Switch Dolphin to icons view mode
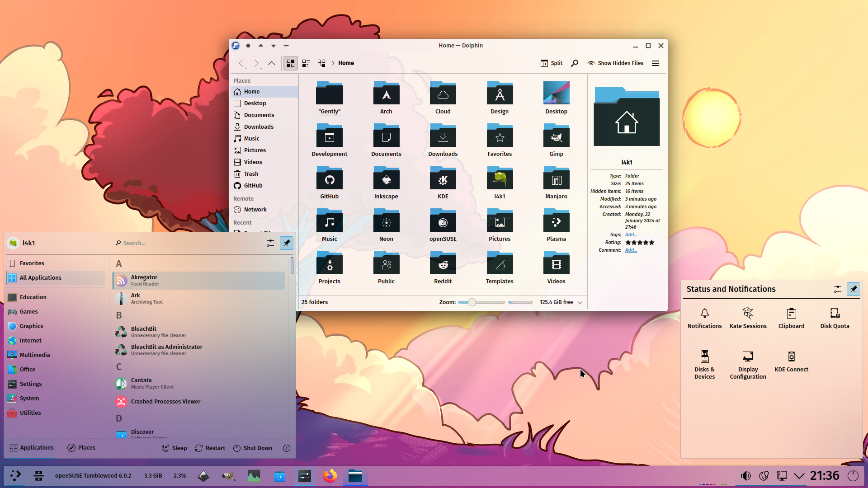 pos(291,63)
